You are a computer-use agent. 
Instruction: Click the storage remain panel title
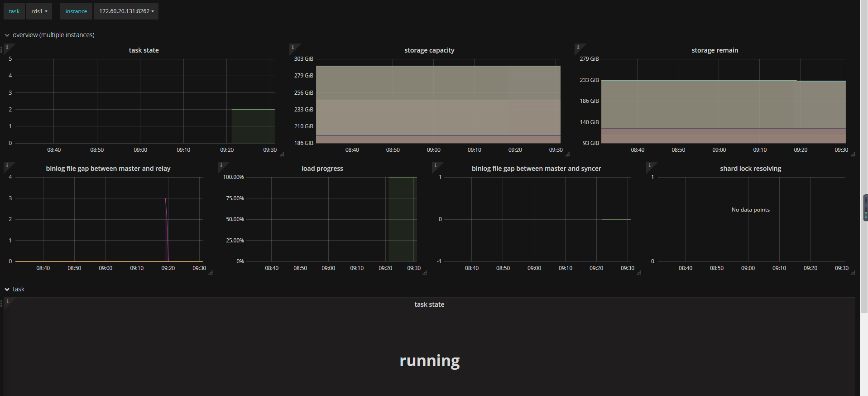[715, 50]
